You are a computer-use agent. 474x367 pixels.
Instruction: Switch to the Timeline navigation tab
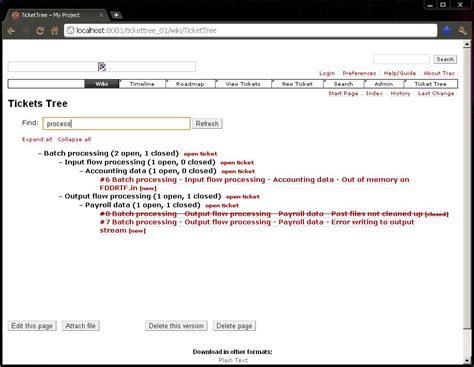point(142,84)
